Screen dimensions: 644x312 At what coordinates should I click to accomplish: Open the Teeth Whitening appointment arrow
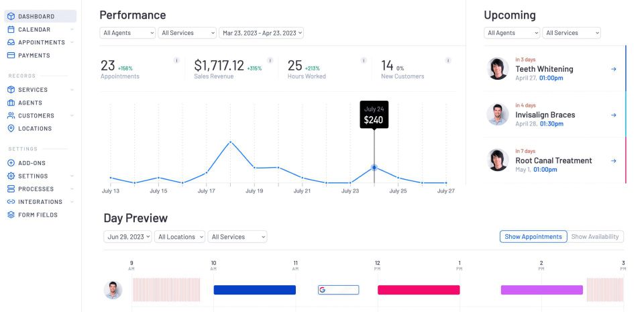coord(613,69)
